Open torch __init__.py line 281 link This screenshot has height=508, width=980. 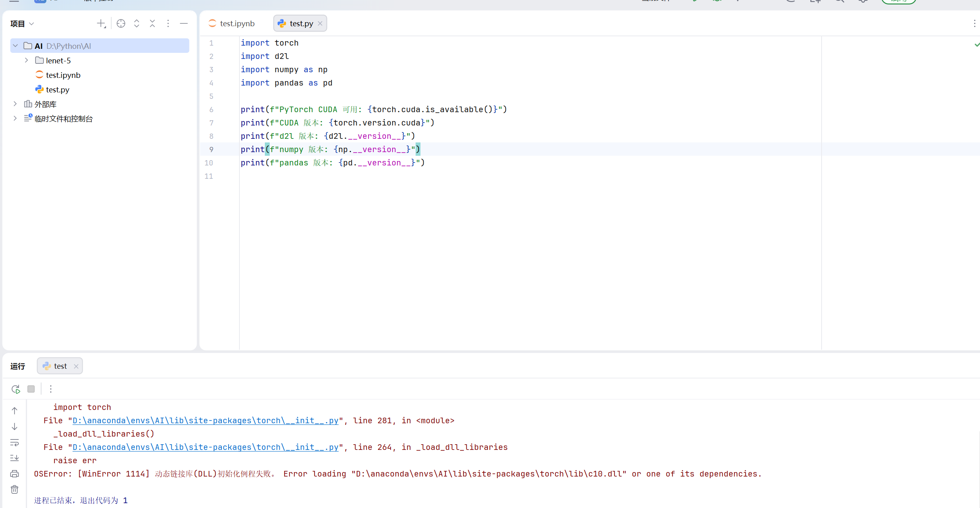(205, 420)
